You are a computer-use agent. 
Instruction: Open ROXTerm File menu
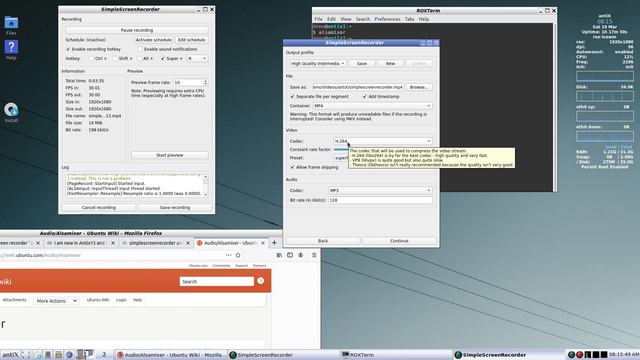[x=318, y=19]
